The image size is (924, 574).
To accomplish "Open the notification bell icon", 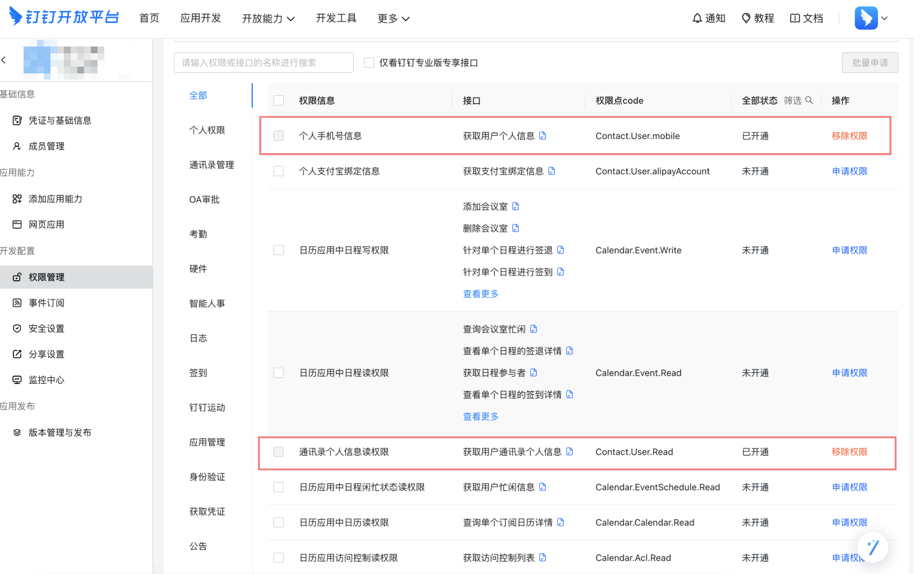I will click(697, 18).
